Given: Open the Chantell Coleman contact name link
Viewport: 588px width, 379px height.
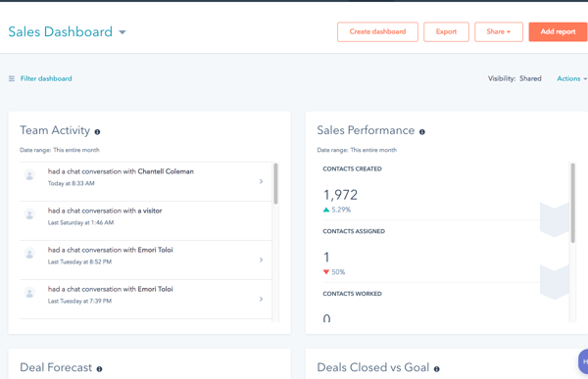Looking at the screenshot, I should click(166, 171).
